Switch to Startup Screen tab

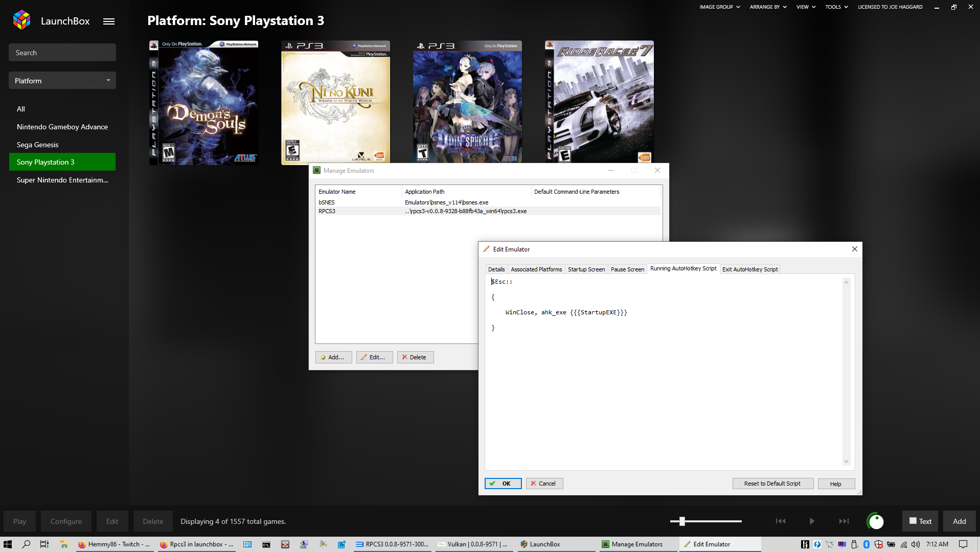(x=586, y=269)
